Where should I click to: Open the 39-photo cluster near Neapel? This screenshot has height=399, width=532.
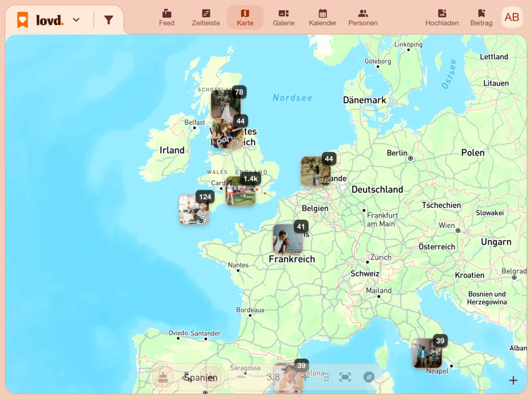(427, 353)
